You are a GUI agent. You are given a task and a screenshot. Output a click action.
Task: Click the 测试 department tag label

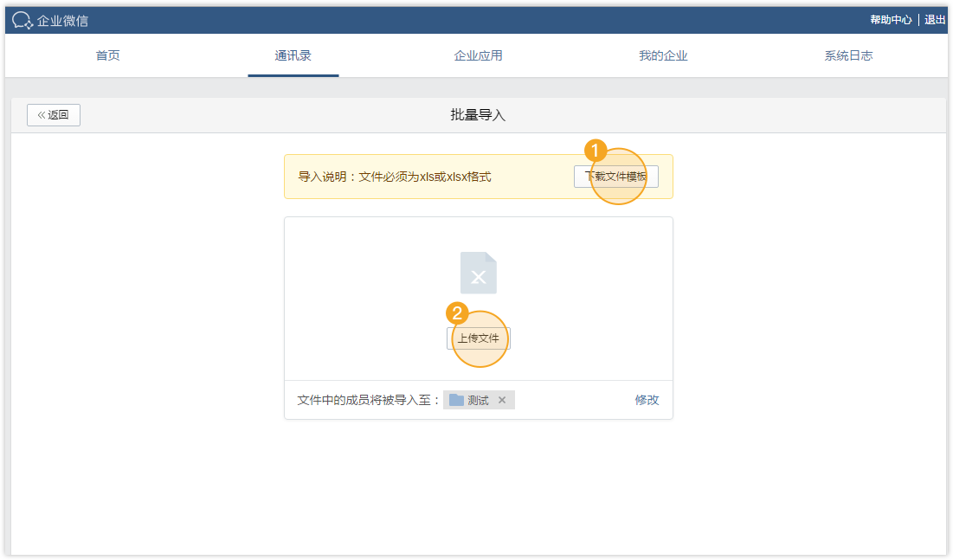point(478,400)
